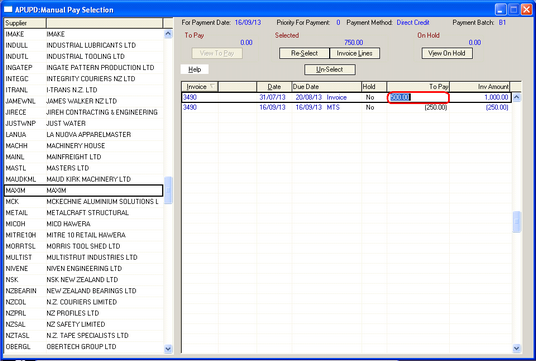Open Invoice Lines
Viewport: 536px width, 361px height.
354,53
